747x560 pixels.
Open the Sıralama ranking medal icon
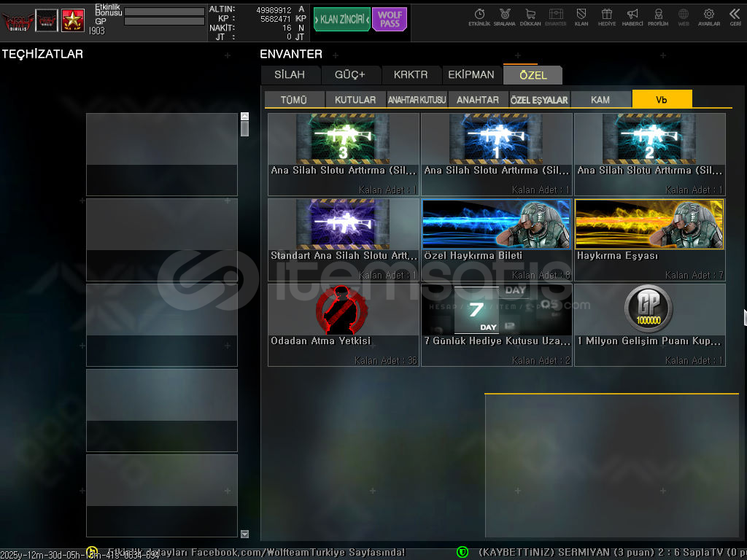click(504, 17)
